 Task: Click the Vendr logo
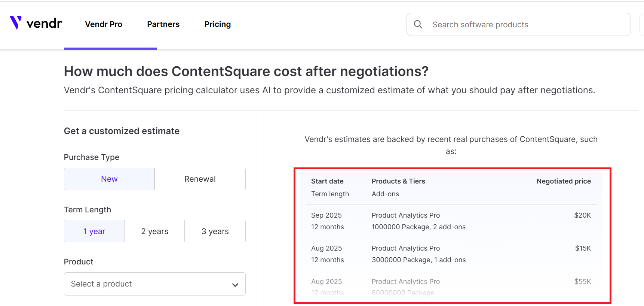(36, 23)
